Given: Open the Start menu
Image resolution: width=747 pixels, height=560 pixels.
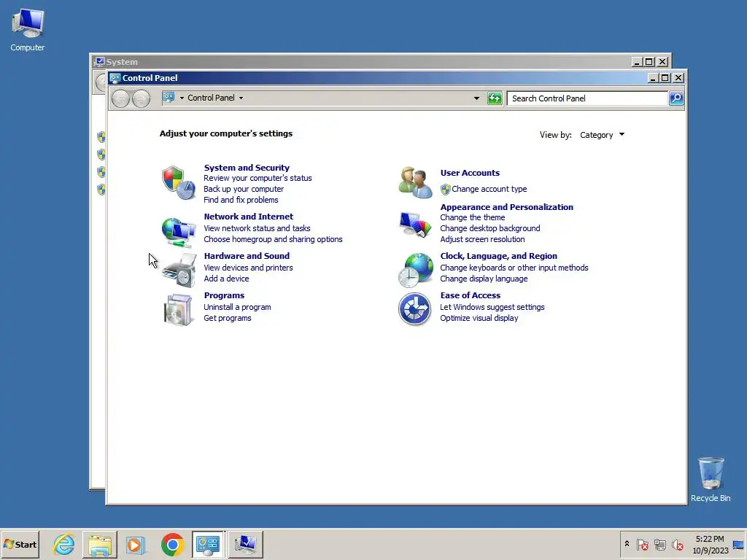Looking at the screenshot, I should pos(20,544).
